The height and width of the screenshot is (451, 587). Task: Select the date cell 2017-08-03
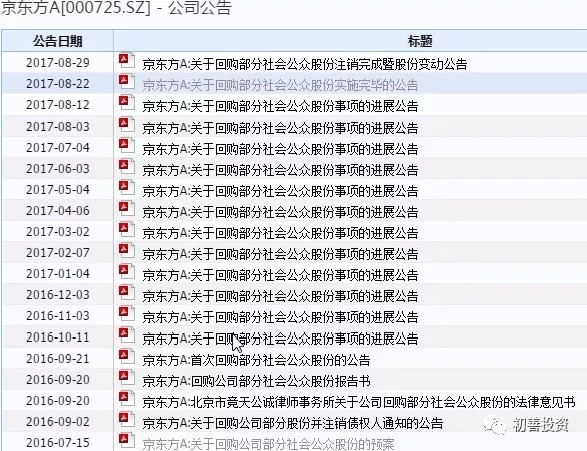coord(58,127)
